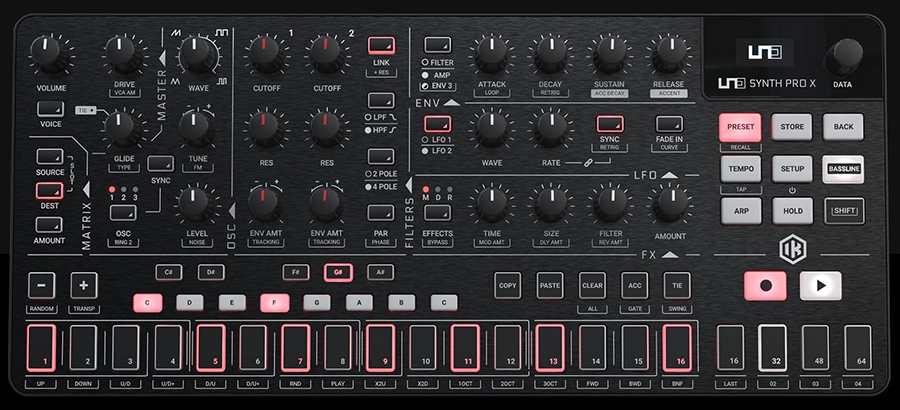Screen dimensions: 900x410
Task: Collapse the ENV section triangle
Action: click(x=452, y=103)
